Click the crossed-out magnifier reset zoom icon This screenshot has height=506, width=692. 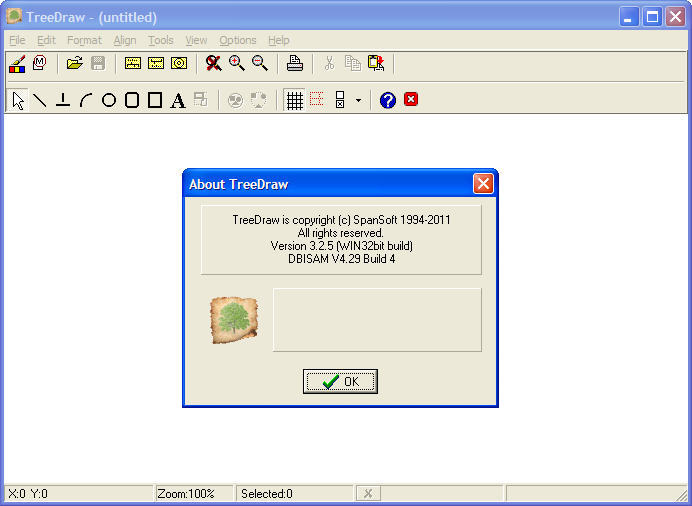tap(214, 63)
